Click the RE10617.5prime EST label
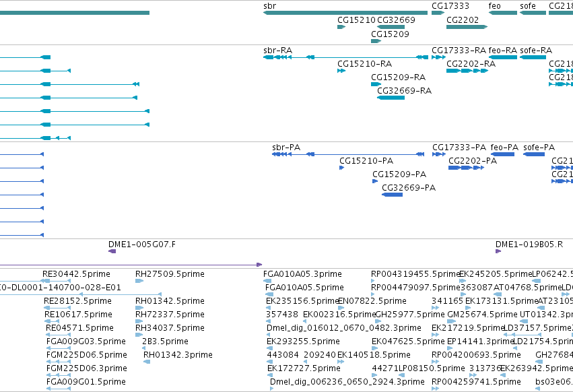This screenshot has width=573, height=392. pyautogui.click(x=78, y=315)
